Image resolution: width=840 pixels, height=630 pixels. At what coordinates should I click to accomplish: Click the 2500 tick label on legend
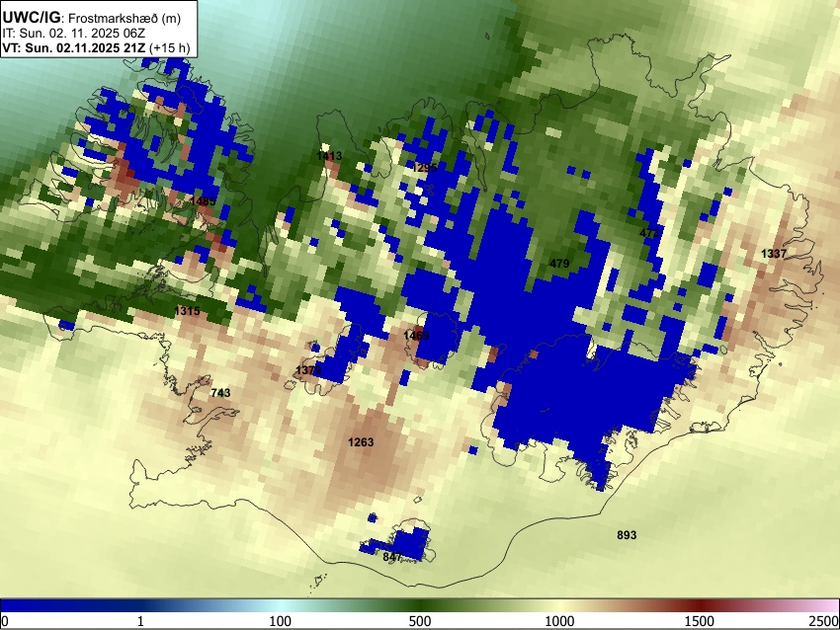[824, 621]
